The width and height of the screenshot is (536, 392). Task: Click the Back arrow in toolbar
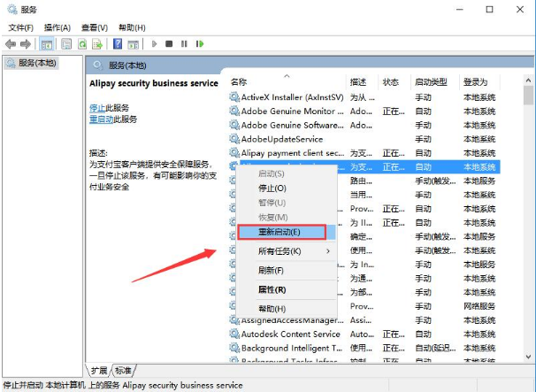click(x=11, y=44)
